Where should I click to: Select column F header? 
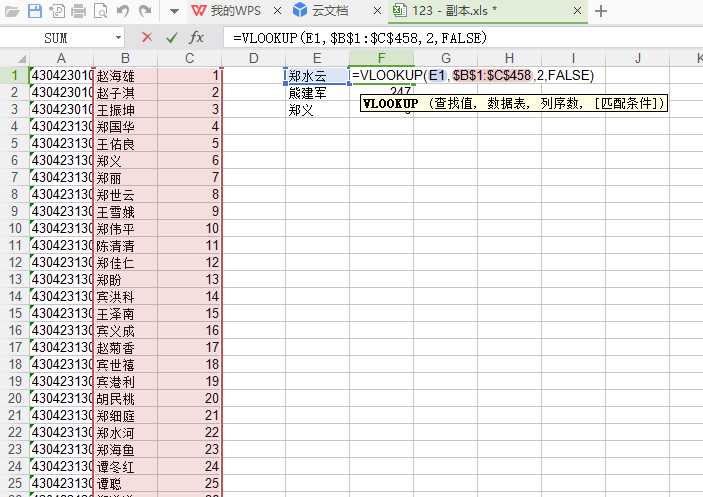tap(381, 58)
